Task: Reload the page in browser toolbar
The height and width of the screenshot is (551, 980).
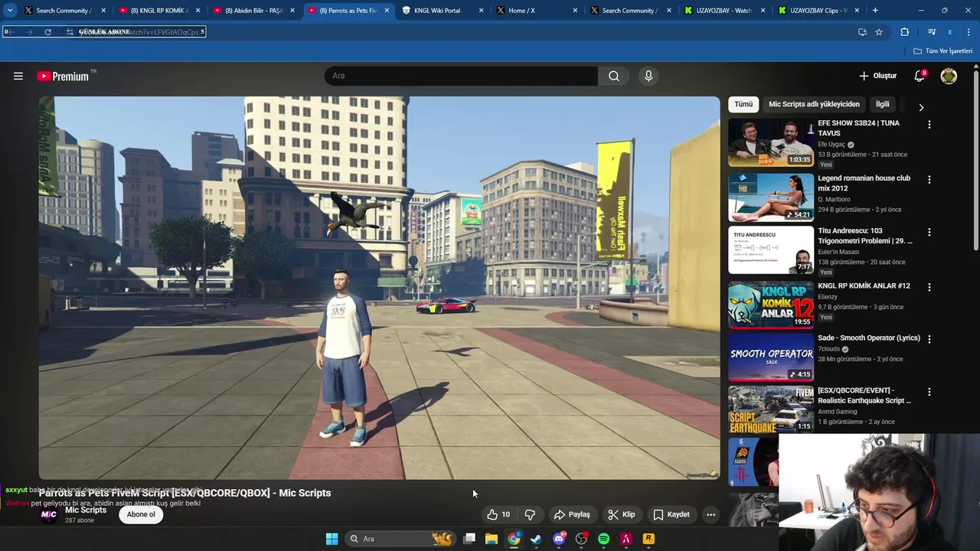Action: (47, 31)
